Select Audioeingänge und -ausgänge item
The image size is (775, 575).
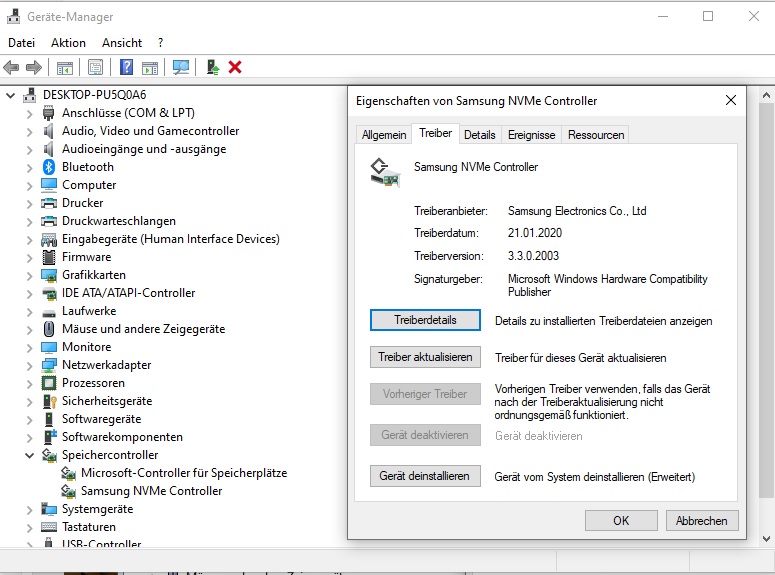pos(144,149)
